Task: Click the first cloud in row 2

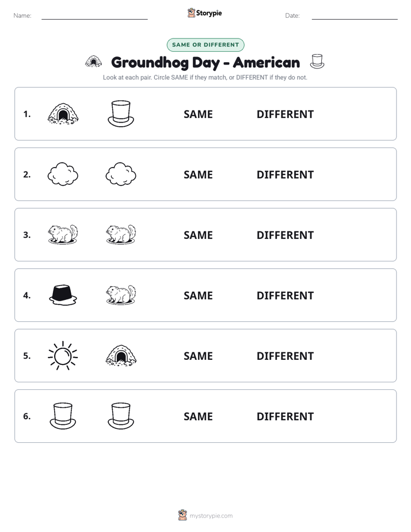Action: click(63, 174)
